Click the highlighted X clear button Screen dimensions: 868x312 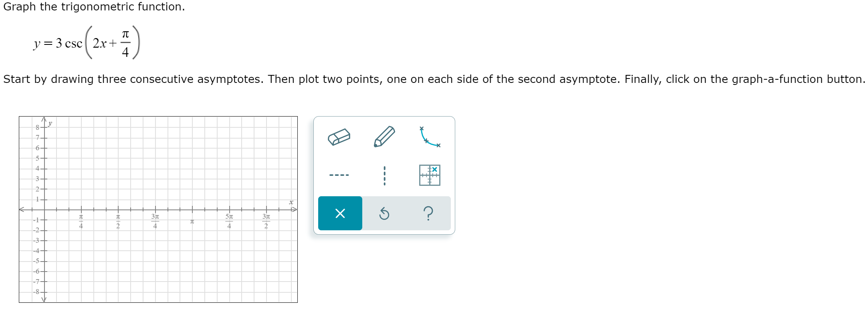pos(340,214)
